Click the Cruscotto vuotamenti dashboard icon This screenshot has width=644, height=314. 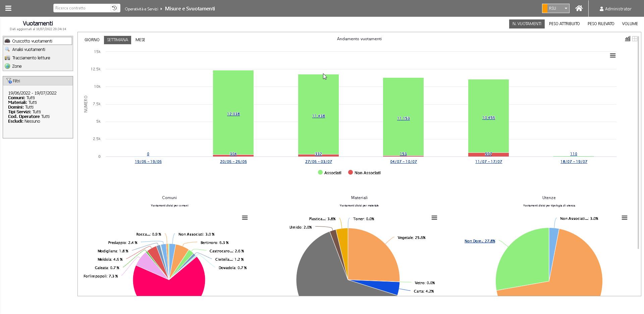pyautogui.click(x=7, y=41)
